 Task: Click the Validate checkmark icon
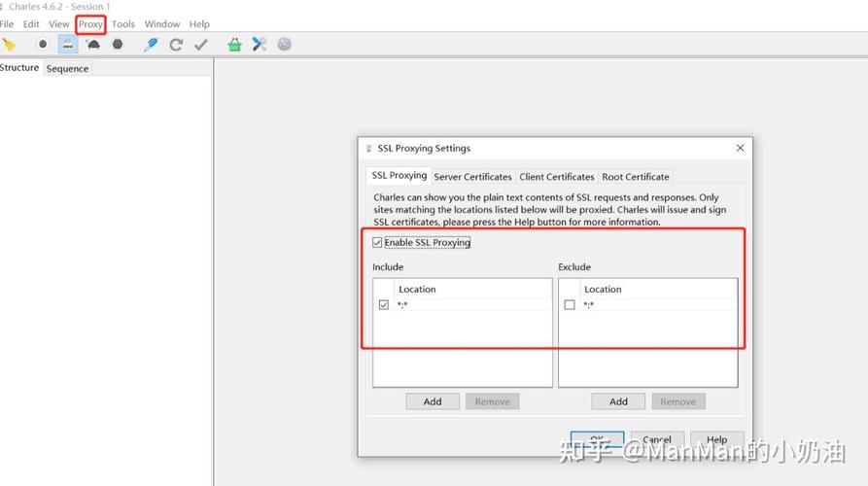tap(201, 45)
